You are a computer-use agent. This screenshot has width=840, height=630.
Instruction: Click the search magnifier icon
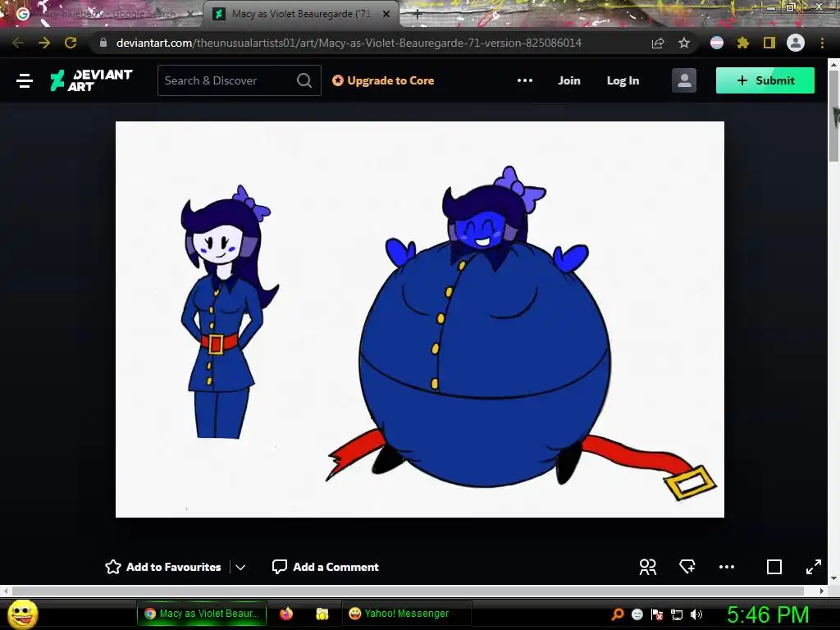304,80
